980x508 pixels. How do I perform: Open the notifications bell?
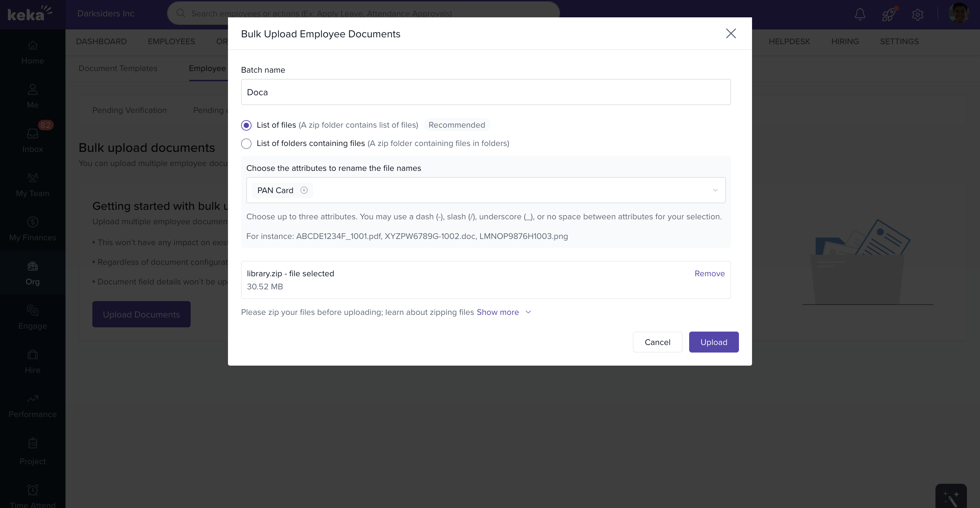[860, 14]
